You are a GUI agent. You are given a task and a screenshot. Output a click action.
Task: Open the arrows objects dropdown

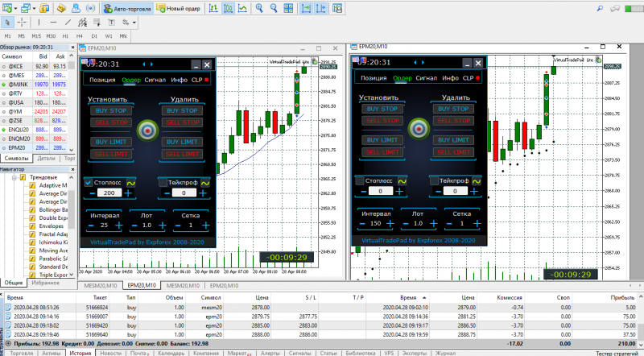tap(134, 23)
